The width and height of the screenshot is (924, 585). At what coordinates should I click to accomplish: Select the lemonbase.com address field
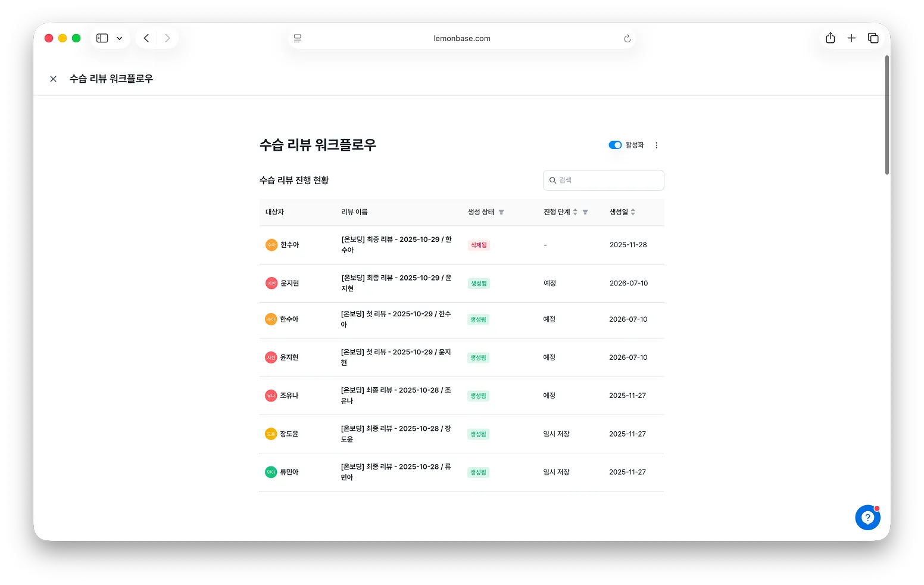[462, 38]
